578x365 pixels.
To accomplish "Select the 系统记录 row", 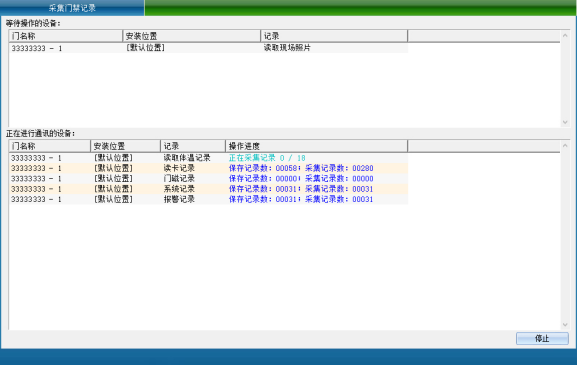I will 208,189.
